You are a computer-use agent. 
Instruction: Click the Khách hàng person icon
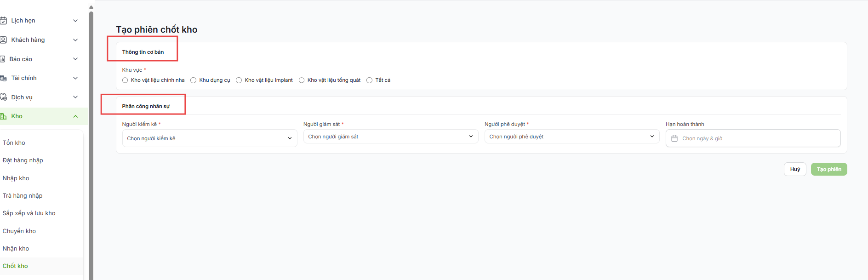click(3, 40)
